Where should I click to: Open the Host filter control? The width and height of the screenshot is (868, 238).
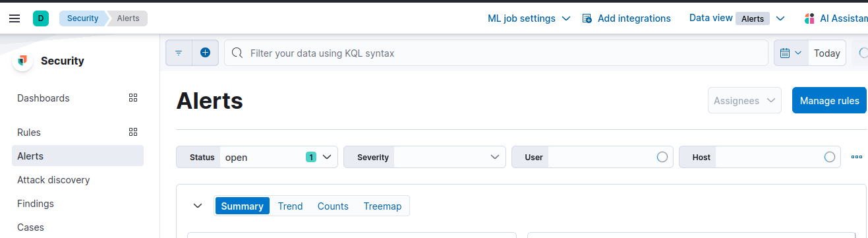click(760, 157)
